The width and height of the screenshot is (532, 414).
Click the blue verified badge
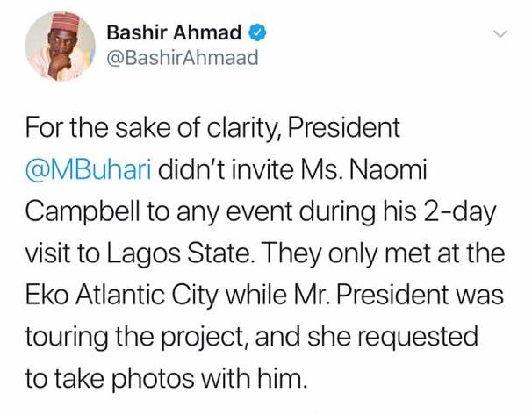coord(256,33)
